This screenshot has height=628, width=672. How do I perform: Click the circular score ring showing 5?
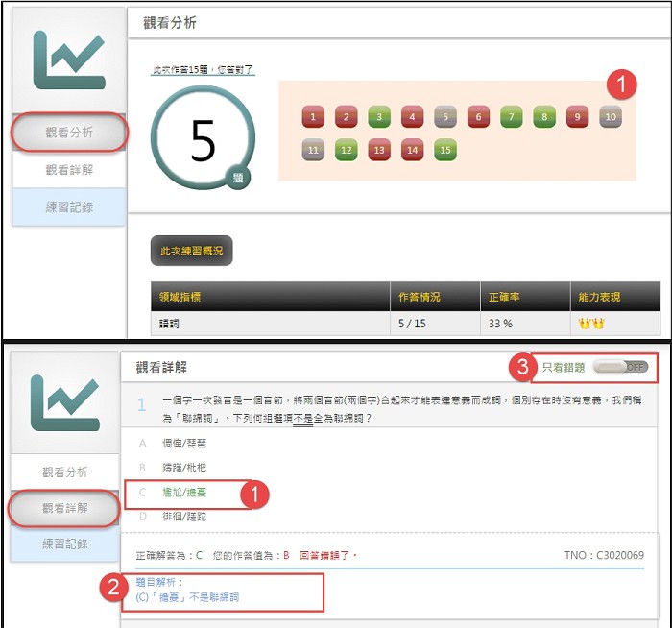pyautogui.click(x=203, y=138)
